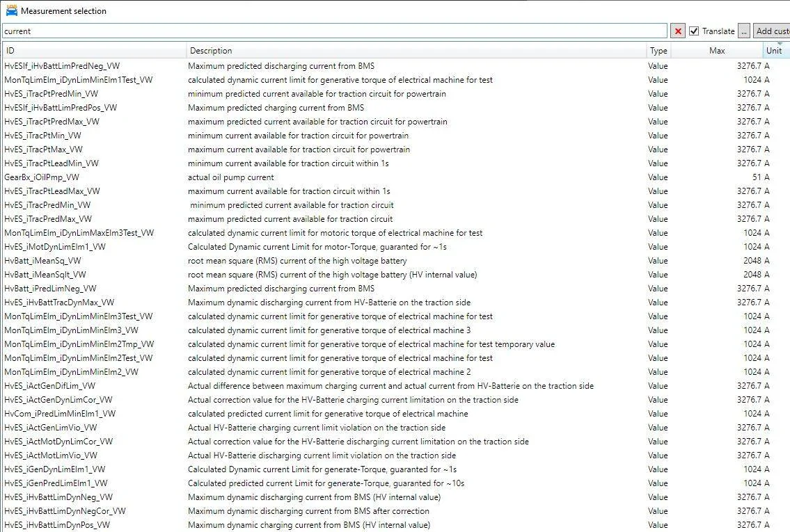
Task: Sort by the Unit column header
Action: click(776, 50)
